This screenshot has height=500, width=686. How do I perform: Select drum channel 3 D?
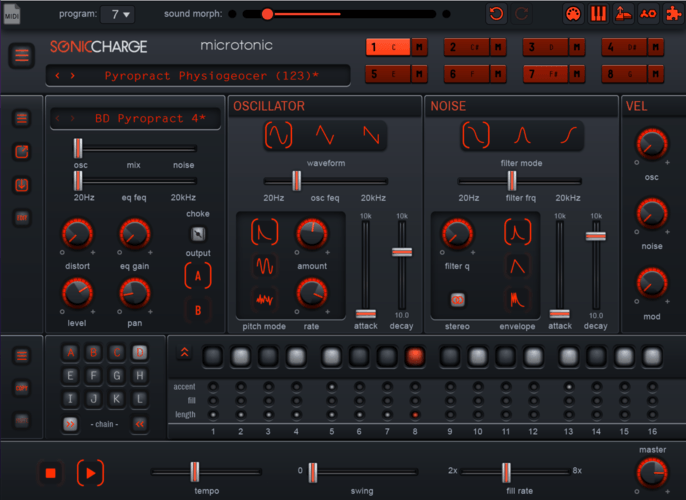coord(545,47)
